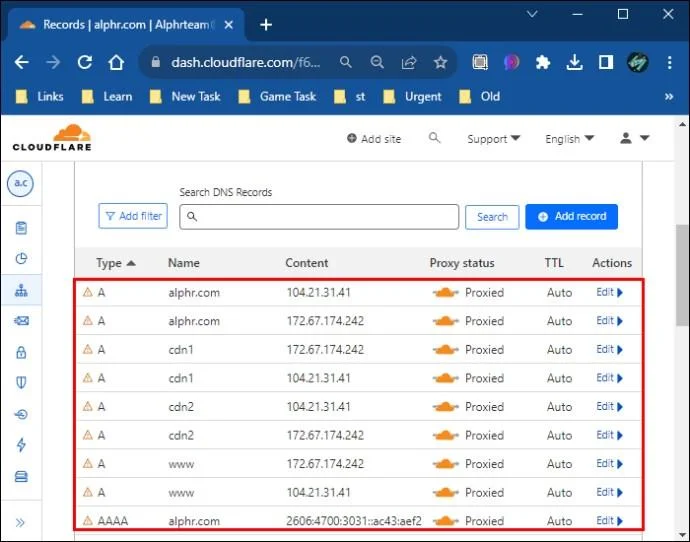Open the Extensions puzzle piece icon

543,62
